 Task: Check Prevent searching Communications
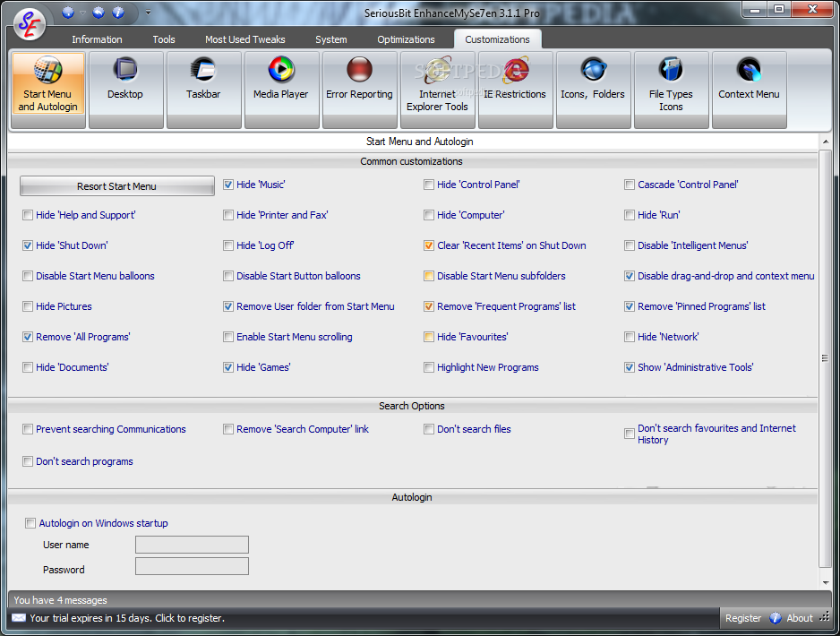pyautogui.click(x=28, y=430)
